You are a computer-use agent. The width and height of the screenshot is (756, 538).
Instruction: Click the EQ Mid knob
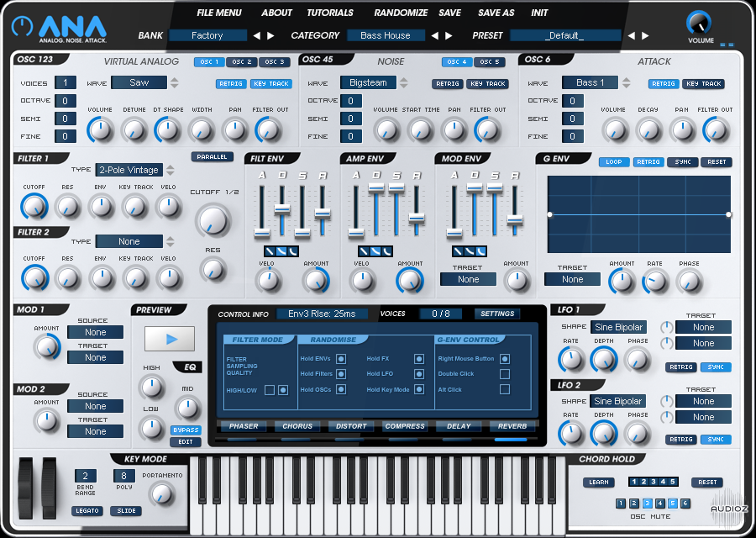(187, 409)
